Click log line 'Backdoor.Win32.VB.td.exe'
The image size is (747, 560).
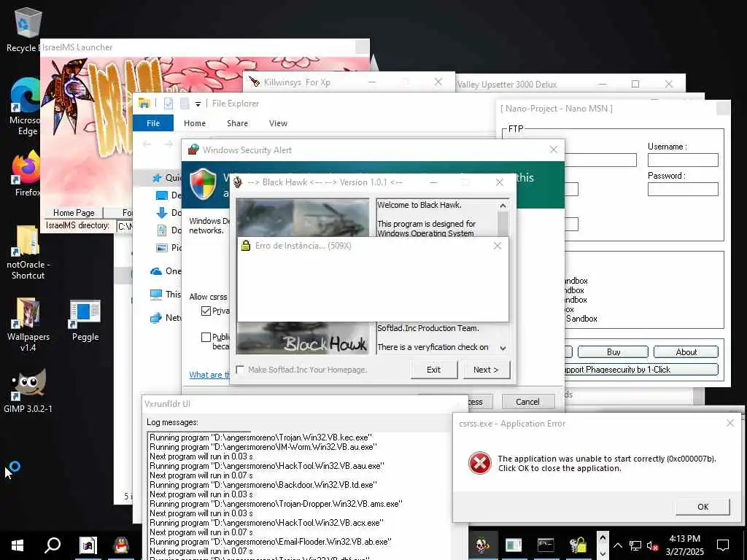pyautogui.click(x=263, y=485)
